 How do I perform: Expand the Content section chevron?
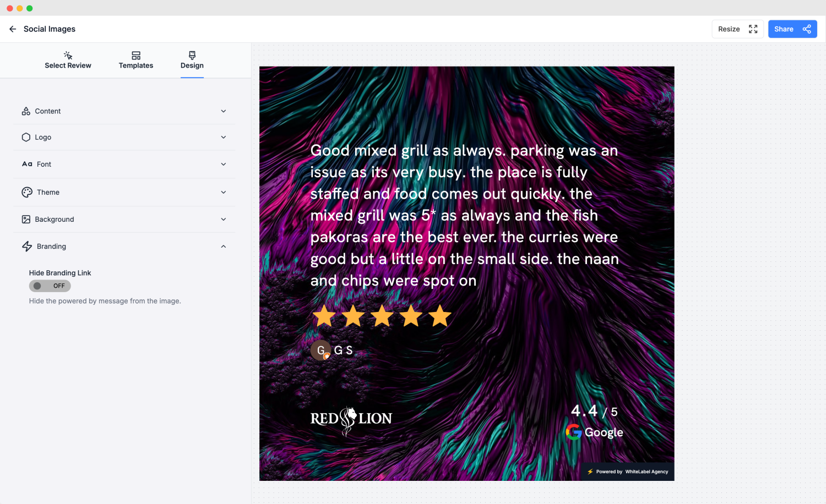(x=224, y=111)
